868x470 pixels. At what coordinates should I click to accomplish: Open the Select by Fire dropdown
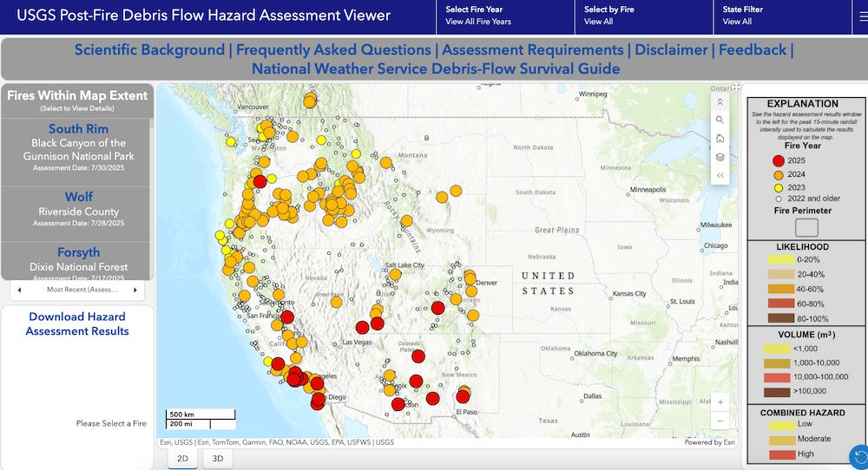[643, 16]
